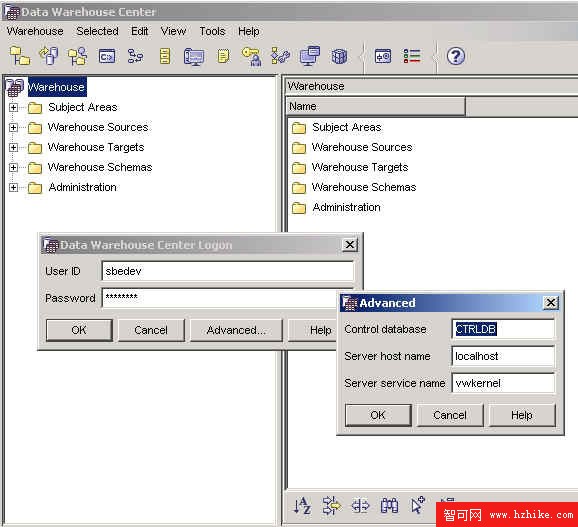Expand the Warehouse Targets tree node
This screenshot has width=578, height=527.
(13, 147)
